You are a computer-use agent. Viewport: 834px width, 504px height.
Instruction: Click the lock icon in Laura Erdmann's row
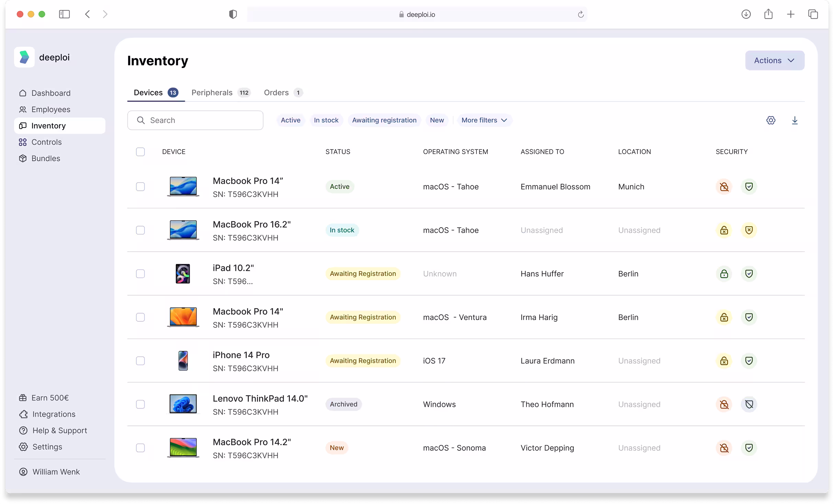pyautogui.click(x=724, y=361)
